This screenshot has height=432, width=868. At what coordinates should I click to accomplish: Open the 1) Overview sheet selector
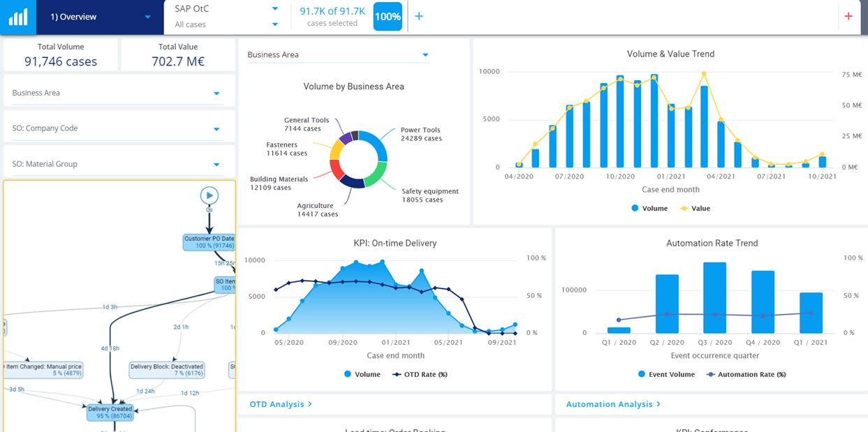(98, 16)
